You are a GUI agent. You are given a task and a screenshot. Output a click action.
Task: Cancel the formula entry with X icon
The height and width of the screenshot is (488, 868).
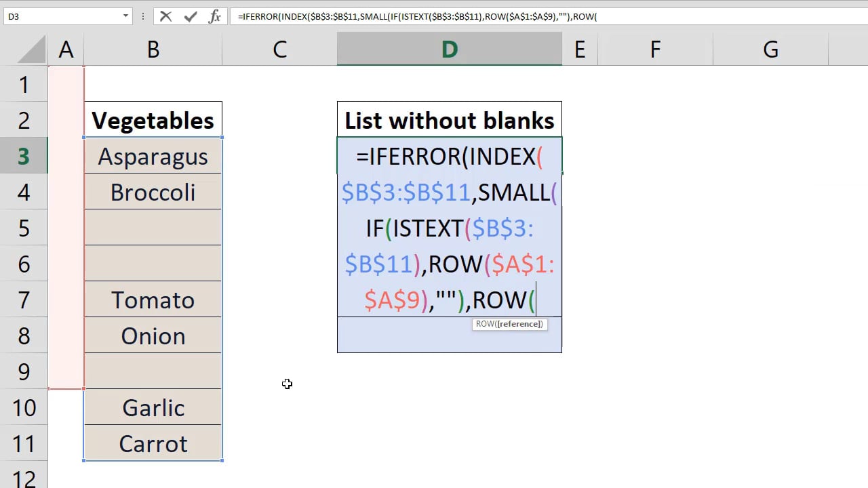166,16
